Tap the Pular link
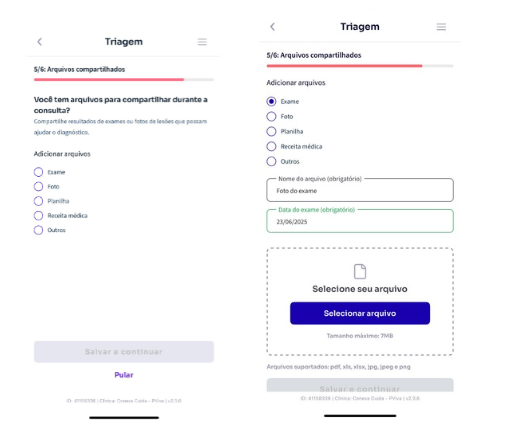 point(124,375)
